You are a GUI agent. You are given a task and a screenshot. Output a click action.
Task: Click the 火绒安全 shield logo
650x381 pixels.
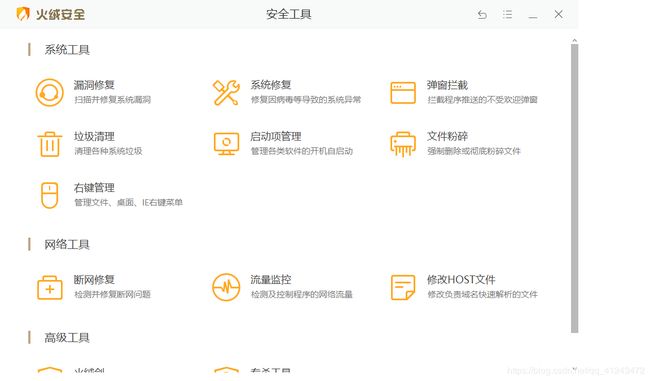[23, 14]
